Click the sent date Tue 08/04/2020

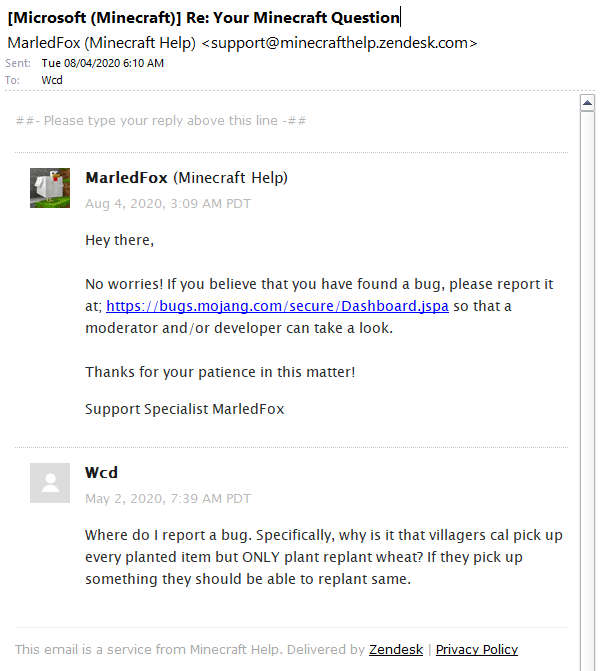tap(103, 63)
